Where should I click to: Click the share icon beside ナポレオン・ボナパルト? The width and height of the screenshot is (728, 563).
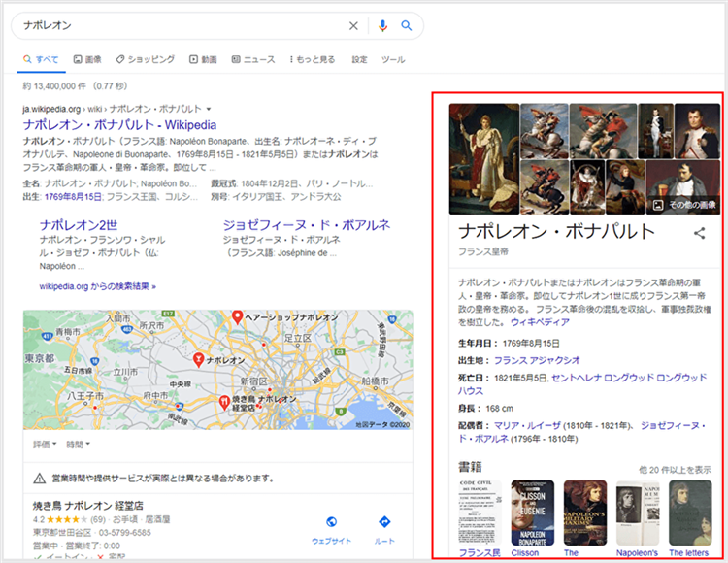pos(699,233)
